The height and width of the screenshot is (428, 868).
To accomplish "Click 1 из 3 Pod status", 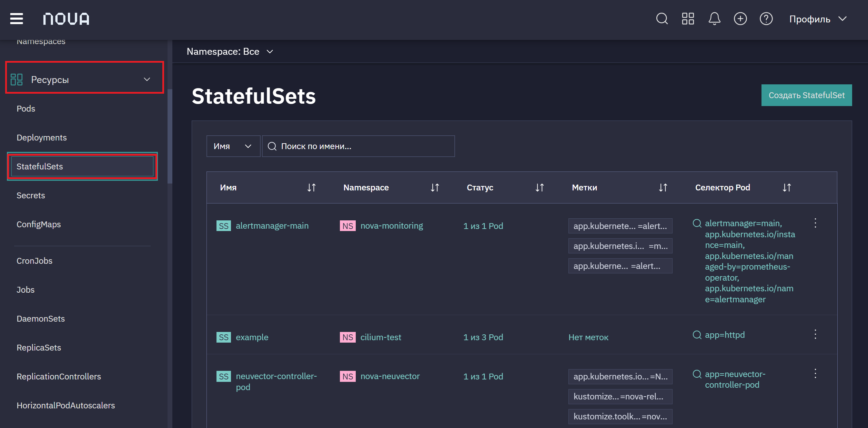I will coord(483,337).
